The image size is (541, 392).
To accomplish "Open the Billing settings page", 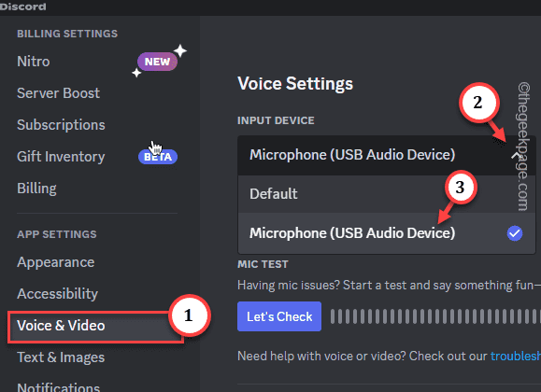I will click(36, 189).
